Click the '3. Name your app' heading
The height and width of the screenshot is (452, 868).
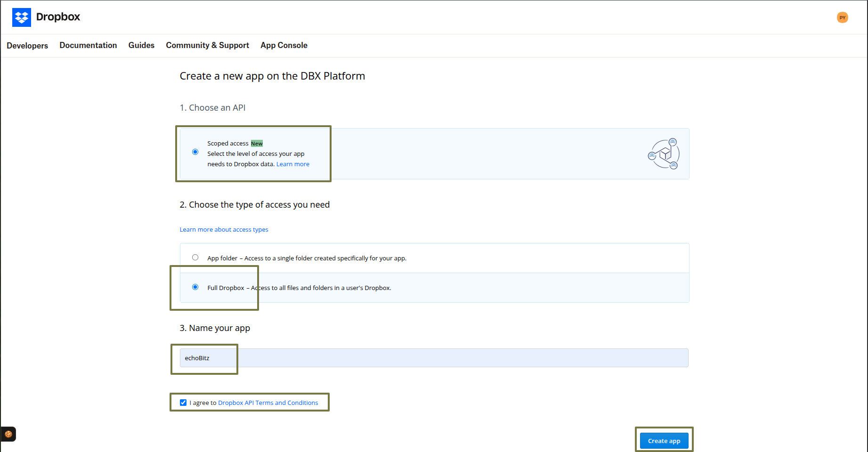pos(215,328)
